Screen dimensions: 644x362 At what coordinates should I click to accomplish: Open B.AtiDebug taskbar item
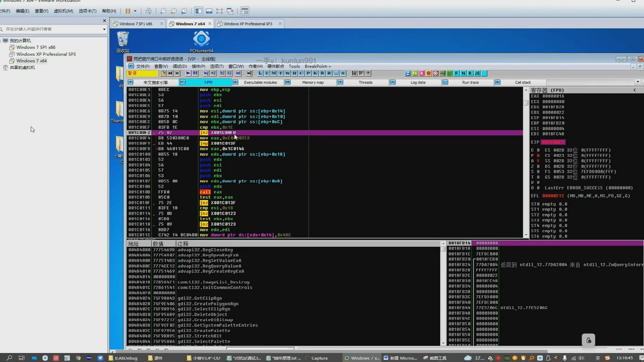123,358
